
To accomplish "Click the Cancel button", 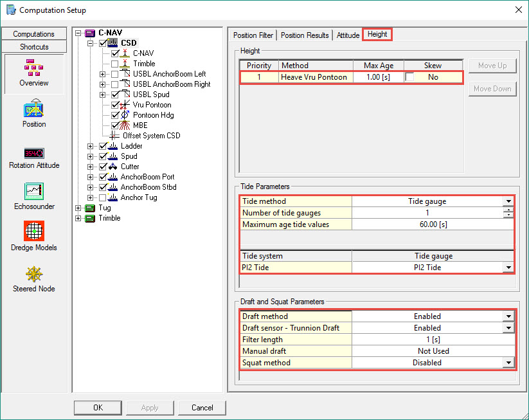I will [x=202, y=408].
